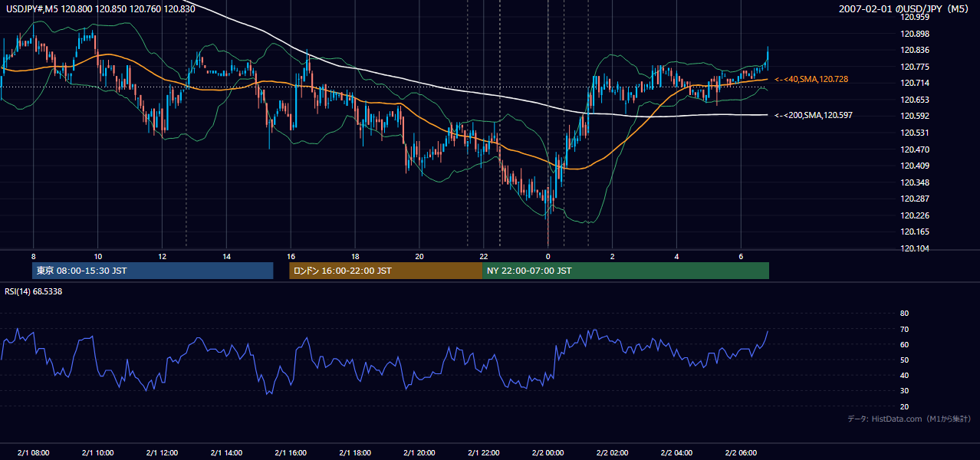Image resolution: width=980 pixels, height=460 pixels.
Task: Click the 2/1 12:00 bottom time label
Action: point(162,452)
